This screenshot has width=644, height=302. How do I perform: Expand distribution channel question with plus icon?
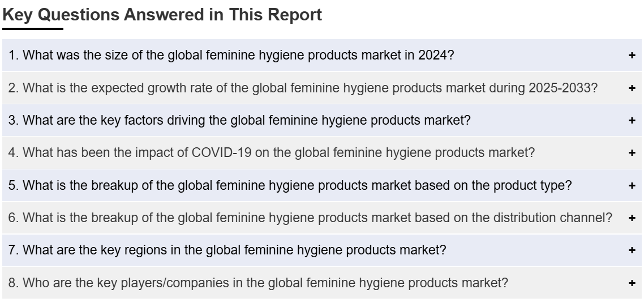pyautogui.click(x=632, y=218)
